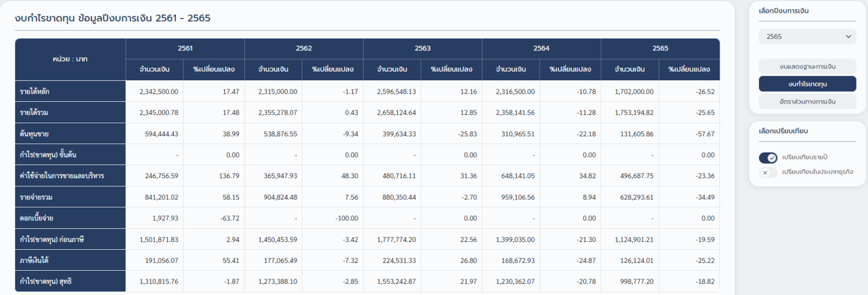Open the fiscal year dropdown showing 2565

(807, 37)
